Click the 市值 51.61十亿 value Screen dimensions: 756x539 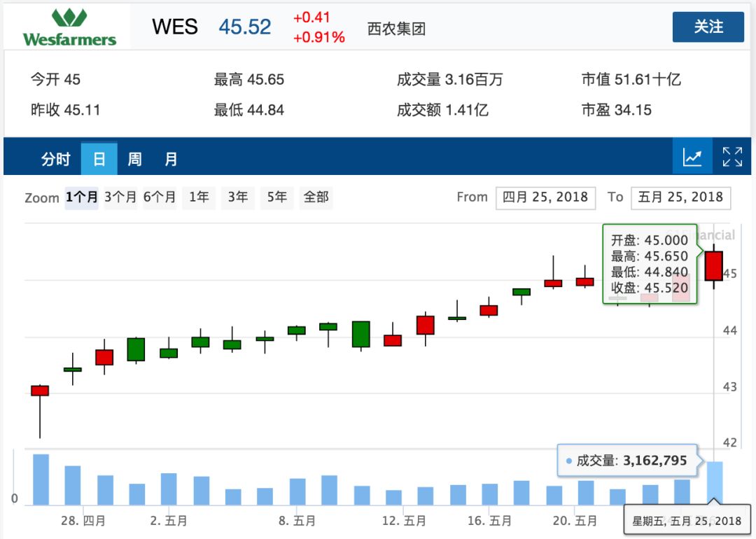coord(631,79)
